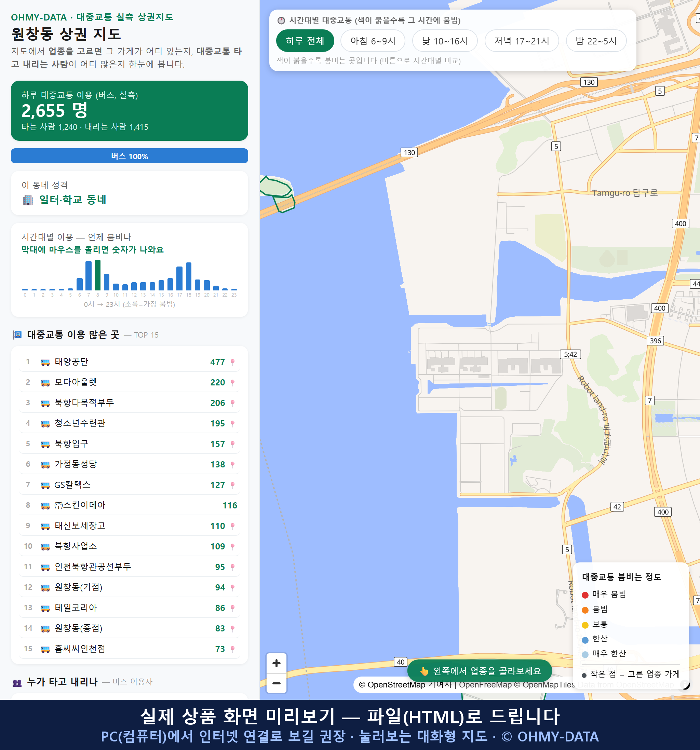Open the 북항사업소 stop row
This screenshot has height=750, width=700.
130,546
